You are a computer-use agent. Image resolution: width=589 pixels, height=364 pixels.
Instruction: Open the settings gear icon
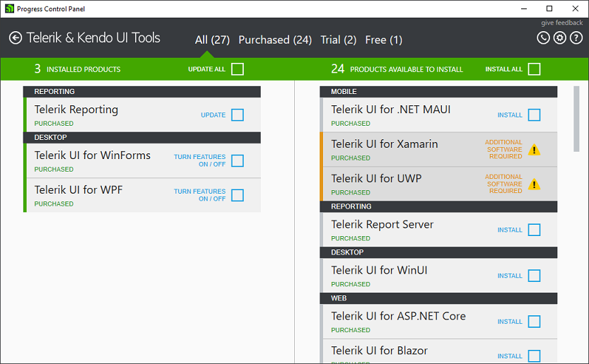point(559,38)
